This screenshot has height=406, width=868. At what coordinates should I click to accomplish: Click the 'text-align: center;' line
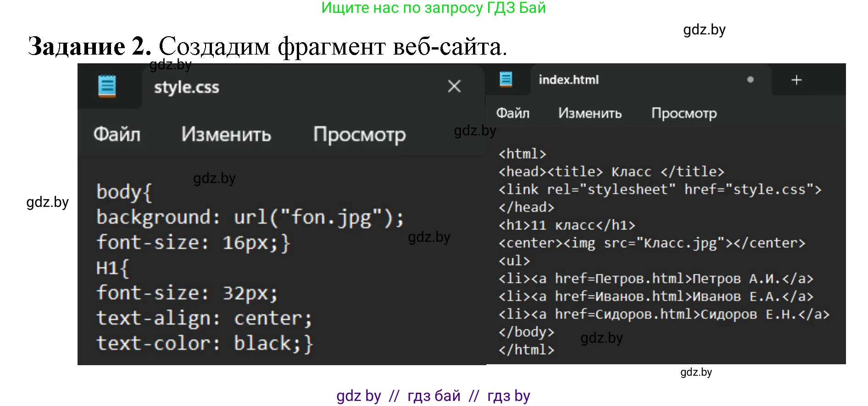pyautogui.click(x=204, y=318)
